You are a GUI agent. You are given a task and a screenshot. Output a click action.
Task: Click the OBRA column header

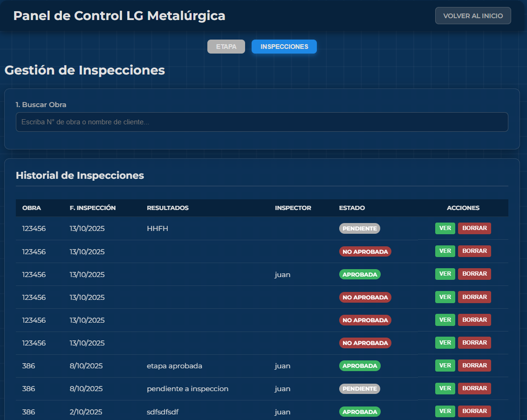pos(32,208)
